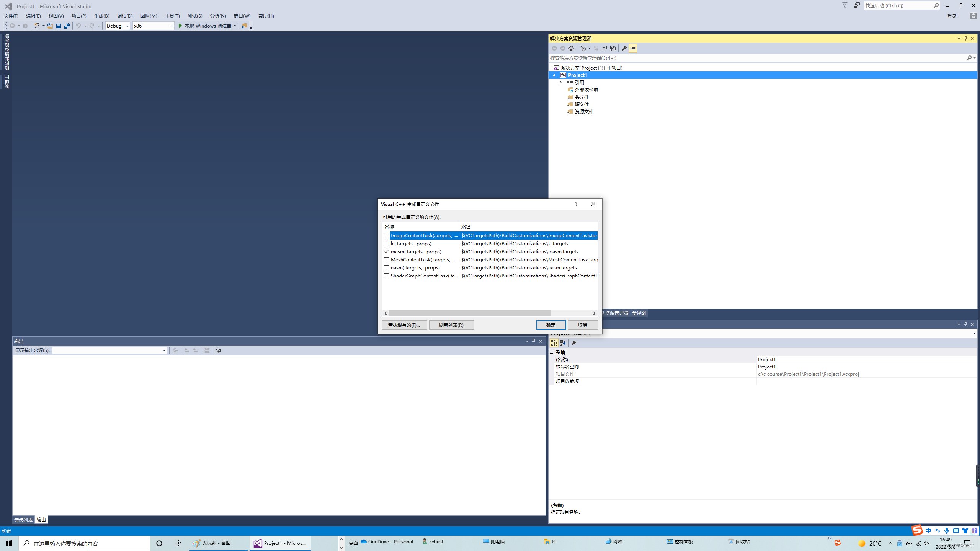Click the 刷新列表(R) button
This screenshot has width=980, height=551.
(x=451, y=325)
